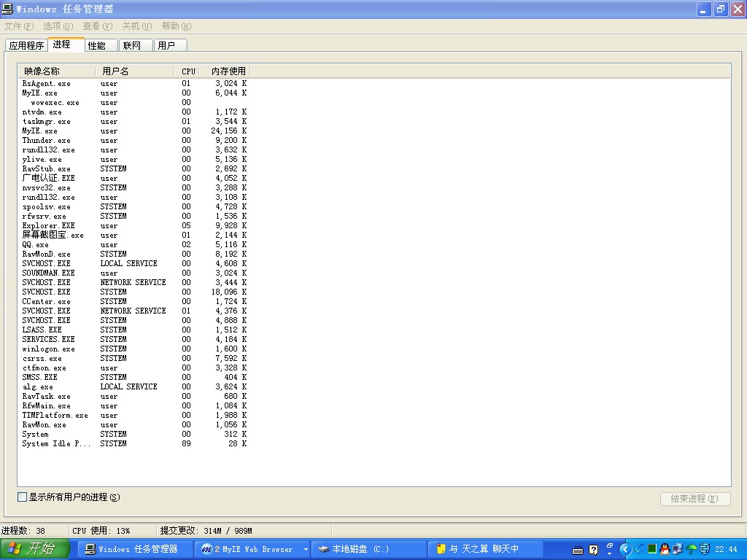Open language bar options arrow
Image resolution: width=747 pixels, height=560 pixels.
coord(610,554)
